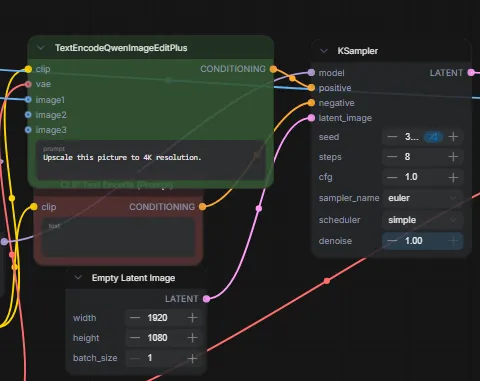Click the CONDITIONING output socket of TextEncodeQwenImageEditPlus
This screenshot has width=480, height=381.
[273, 69]
